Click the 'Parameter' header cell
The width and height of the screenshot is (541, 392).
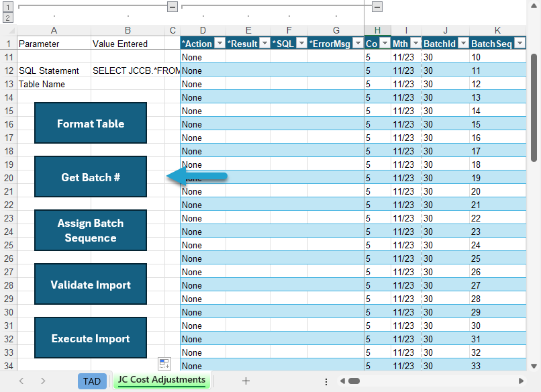click(x=54, y=44)
